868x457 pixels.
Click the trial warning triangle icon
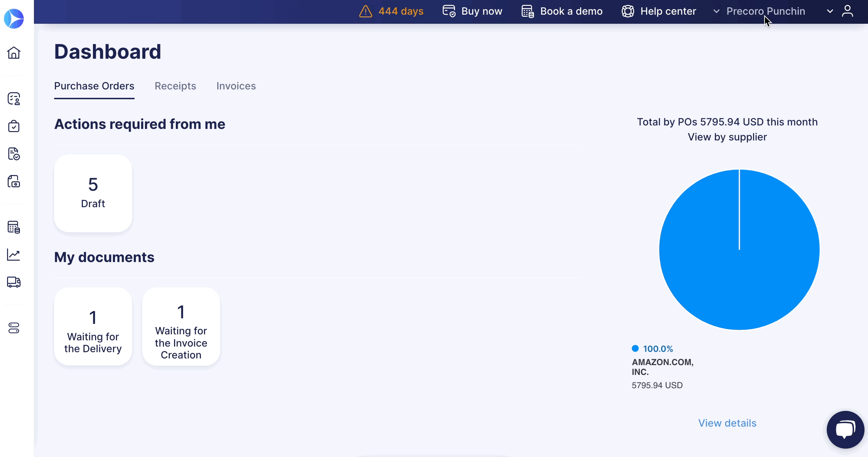point(366,11)
